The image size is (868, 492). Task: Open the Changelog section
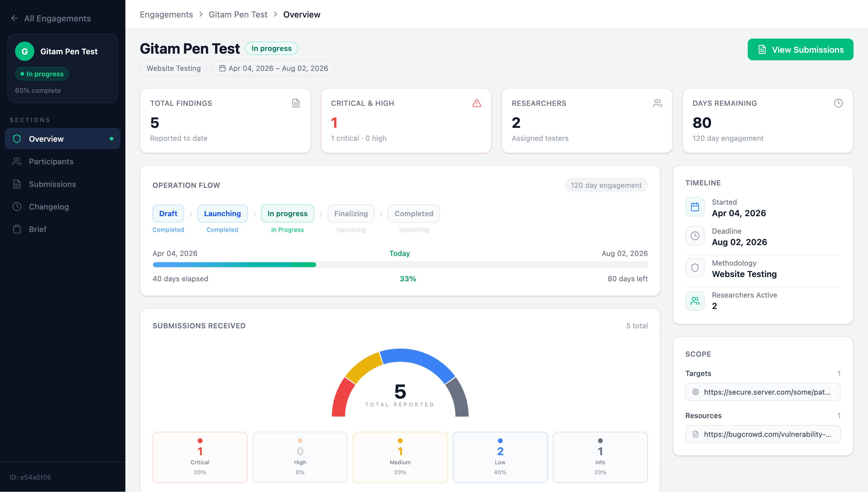(x=62, y=207)
